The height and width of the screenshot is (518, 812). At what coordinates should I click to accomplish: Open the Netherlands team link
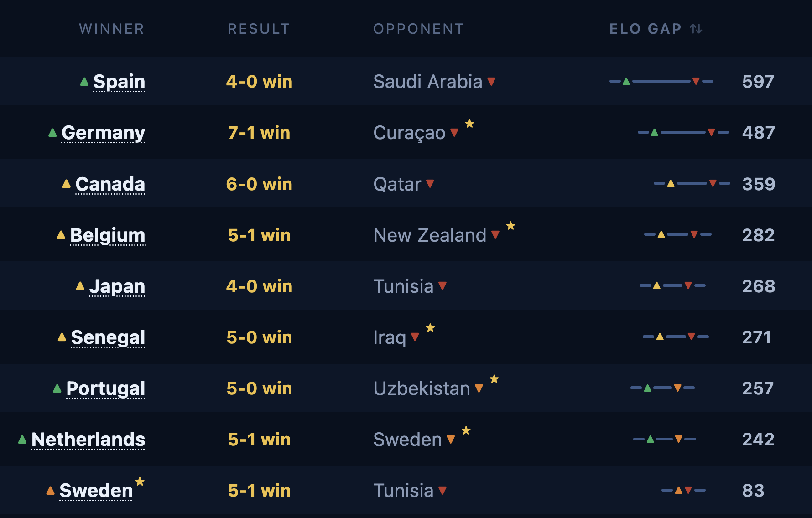tap(88, 440)
